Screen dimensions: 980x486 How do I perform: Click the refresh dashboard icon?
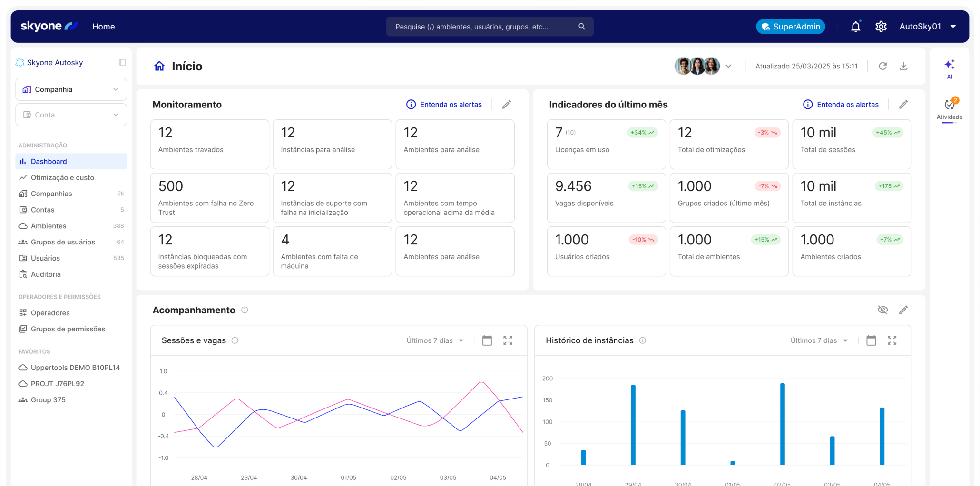(x=882, y=66)
